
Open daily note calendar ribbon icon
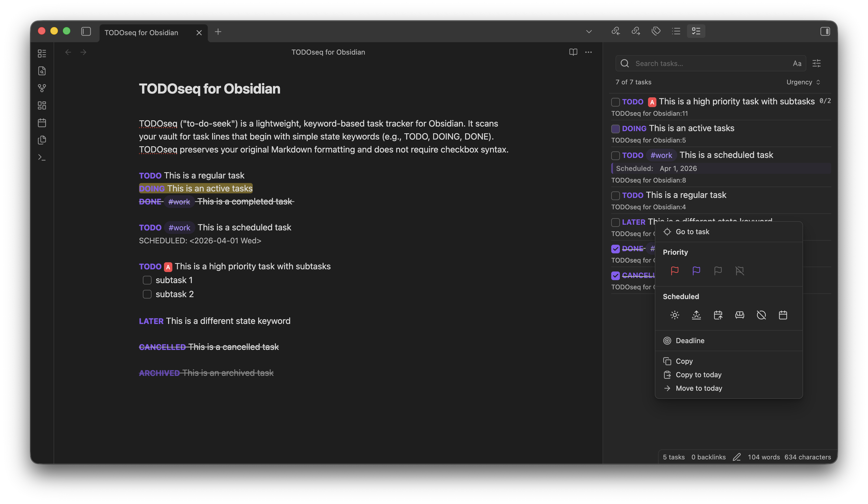(42, 123)
